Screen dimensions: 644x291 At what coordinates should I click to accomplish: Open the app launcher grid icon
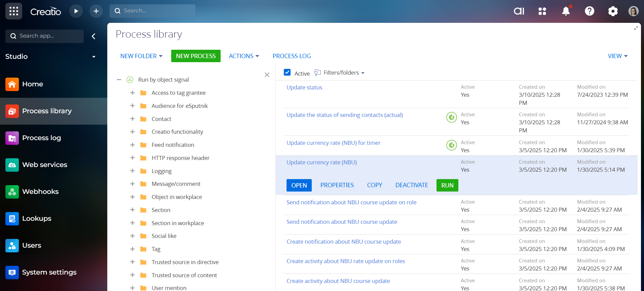[x=14, y=11]
